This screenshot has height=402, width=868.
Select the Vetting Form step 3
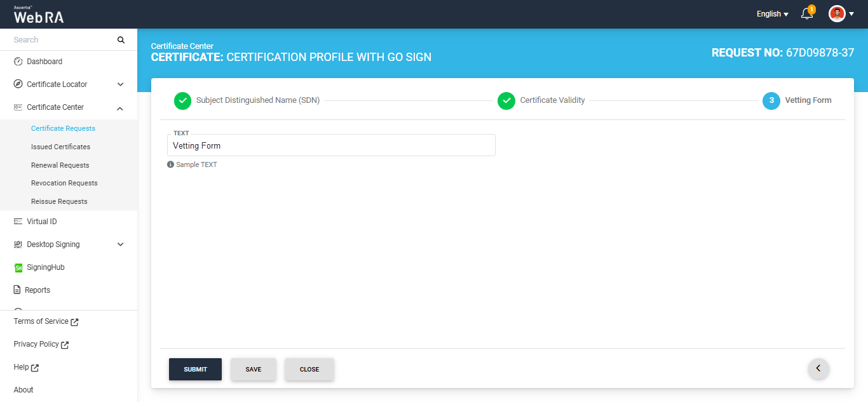(771, 100)
